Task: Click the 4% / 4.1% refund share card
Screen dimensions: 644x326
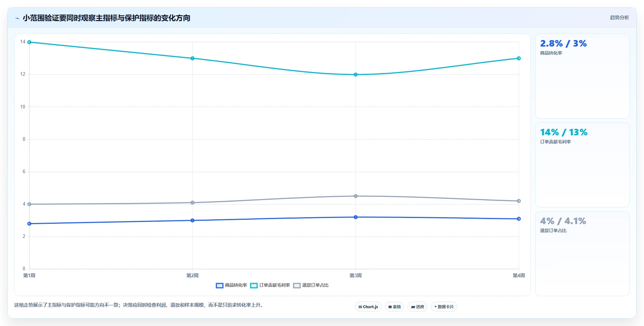Action: coord(582,254)
